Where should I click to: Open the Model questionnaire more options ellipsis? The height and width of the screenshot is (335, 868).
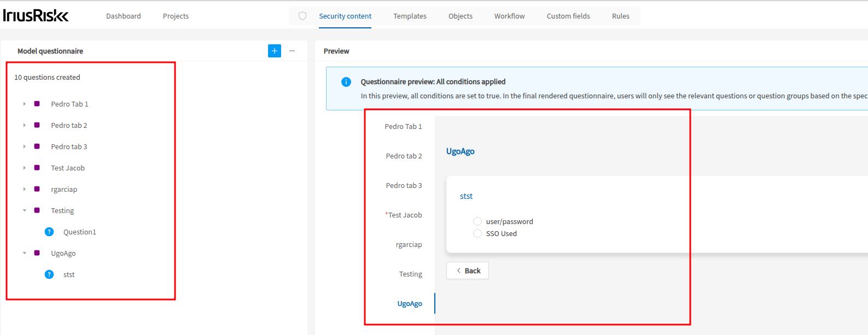tap(292, 51)
